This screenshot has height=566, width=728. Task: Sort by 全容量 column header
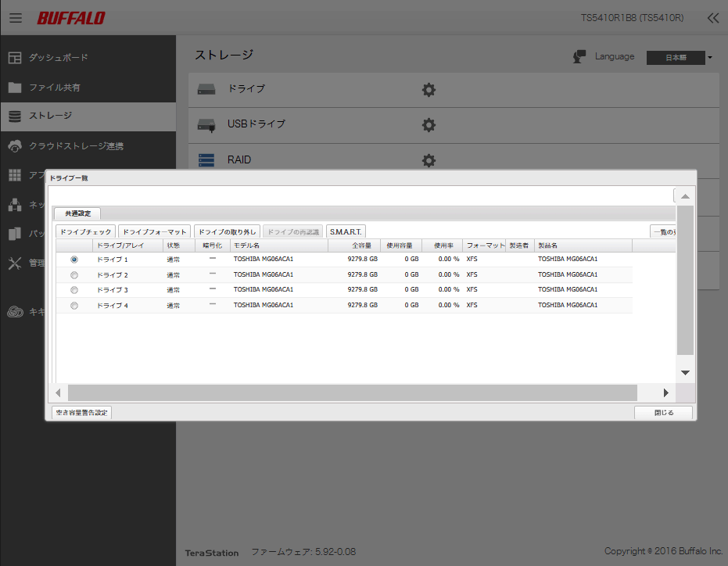(354, 245)
